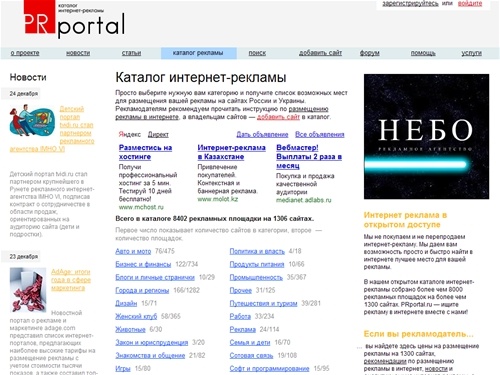Visit www.molot.kz ad address
500x375 pixels.
coord(218,199)
